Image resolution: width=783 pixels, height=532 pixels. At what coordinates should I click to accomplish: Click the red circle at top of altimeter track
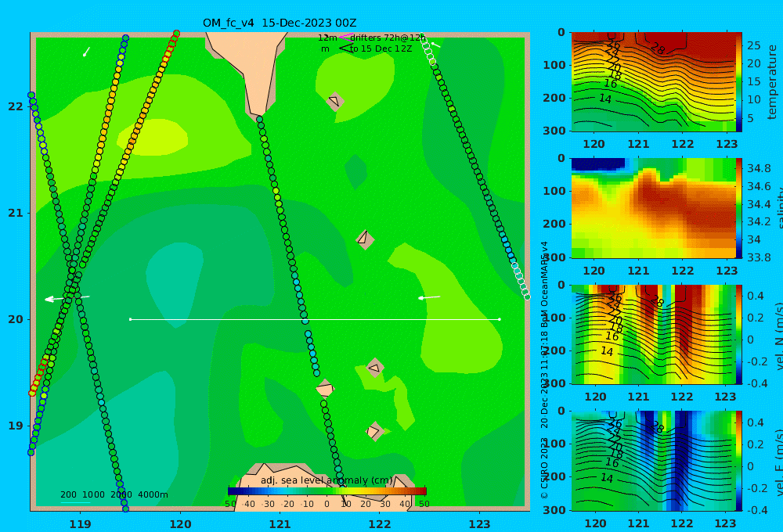click(176, 34)
